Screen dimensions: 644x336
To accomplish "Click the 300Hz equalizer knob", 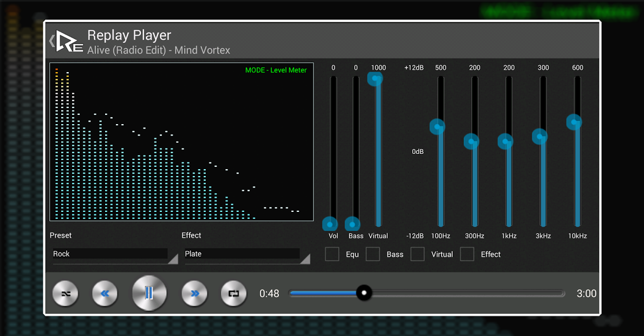I will [472, 141].
